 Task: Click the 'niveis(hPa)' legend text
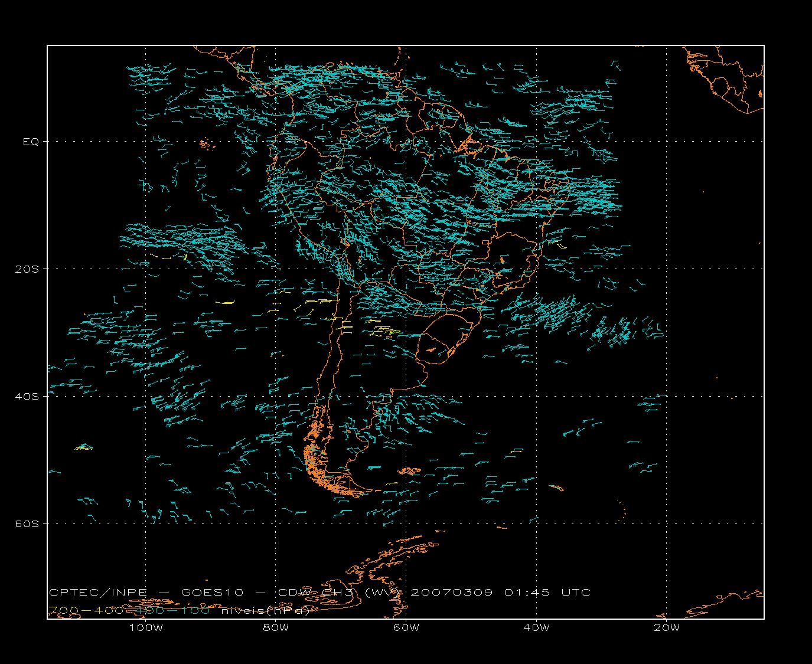coord(265,611)
